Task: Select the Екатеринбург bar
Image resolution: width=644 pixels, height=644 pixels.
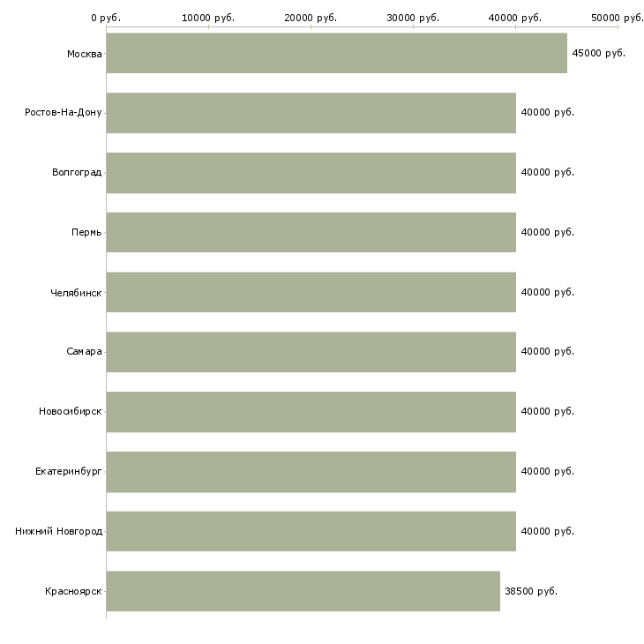Action: (x=311, y=472)
